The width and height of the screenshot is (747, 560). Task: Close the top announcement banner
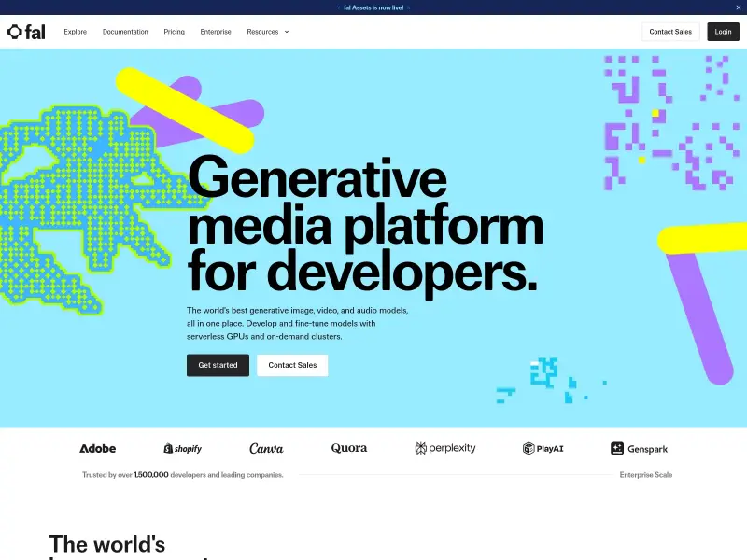[x=738, y=7]
